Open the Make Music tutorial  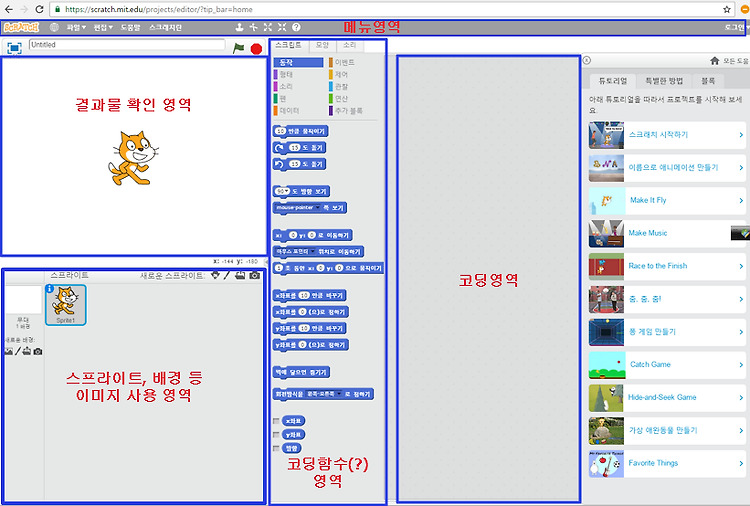click(666, 233)
